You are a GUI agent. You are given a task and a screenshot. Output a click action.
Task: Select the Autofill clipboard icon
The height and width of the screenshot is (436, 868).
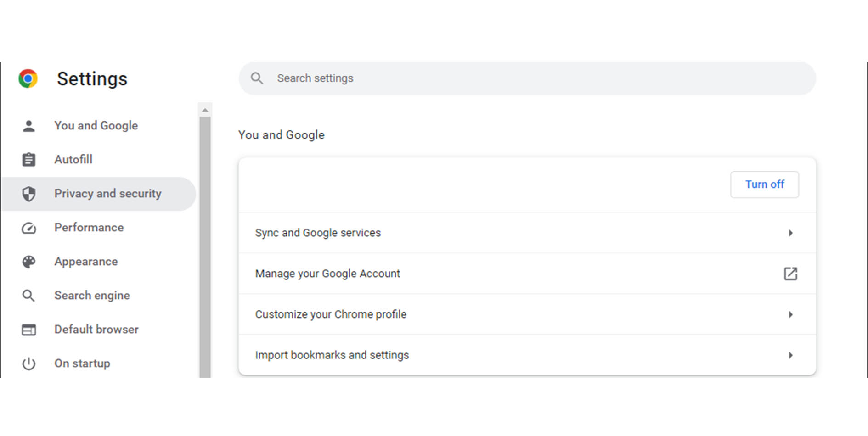click(28, 160)
